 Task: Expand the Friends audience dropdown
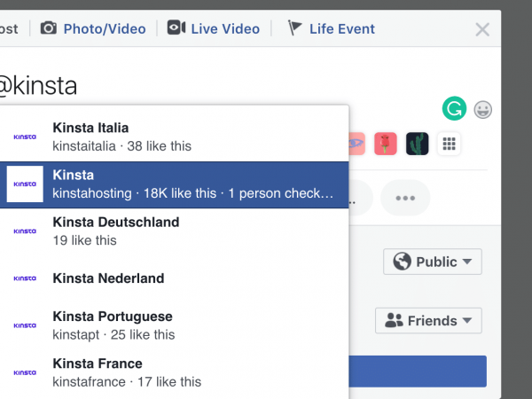(428, 320)
